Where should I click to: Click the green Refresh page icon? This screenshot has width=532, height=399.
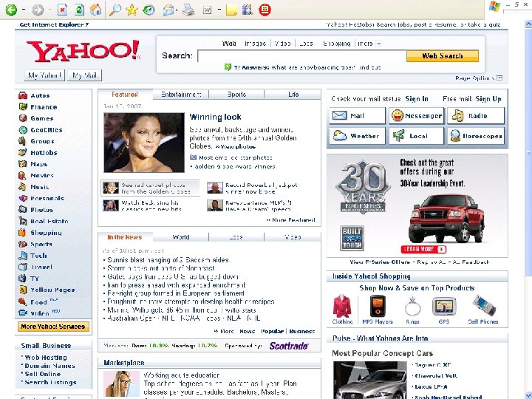pos(79,10)
